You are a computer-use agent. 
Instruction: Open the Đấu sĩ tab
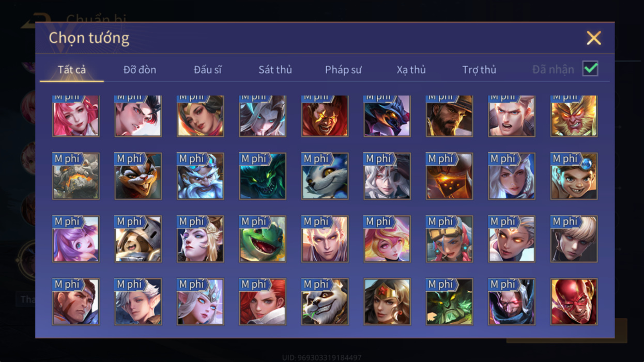point(207,70)
